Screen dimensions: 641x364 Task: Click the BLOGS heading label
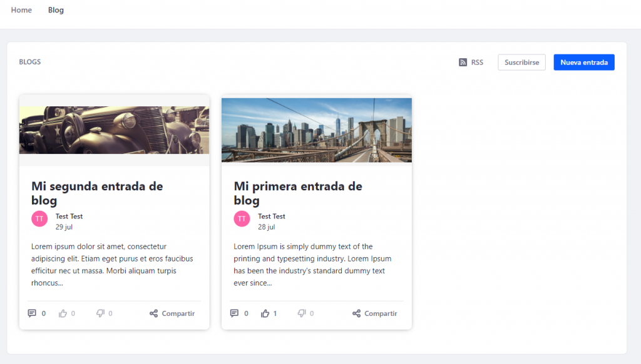click(29, 61)
